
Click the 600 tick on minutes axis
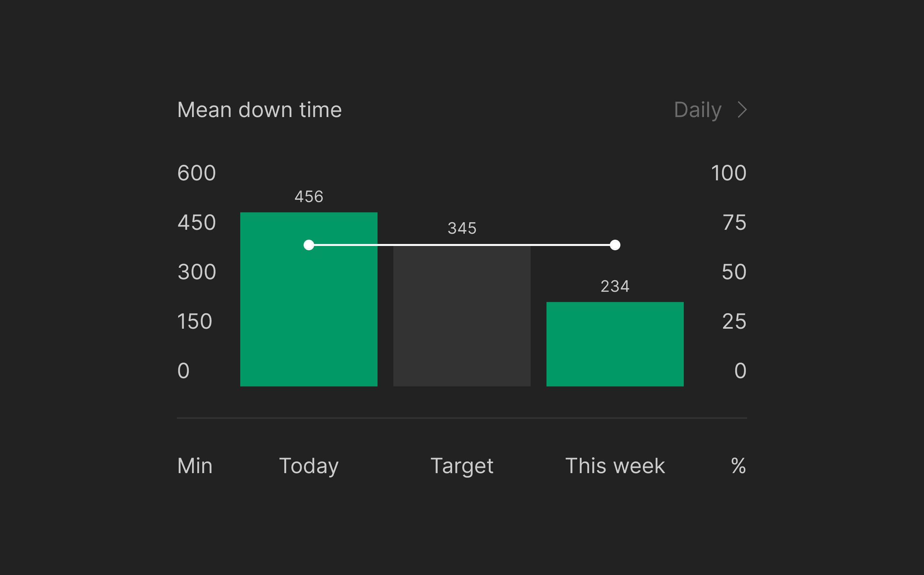[x=197, y=173]
